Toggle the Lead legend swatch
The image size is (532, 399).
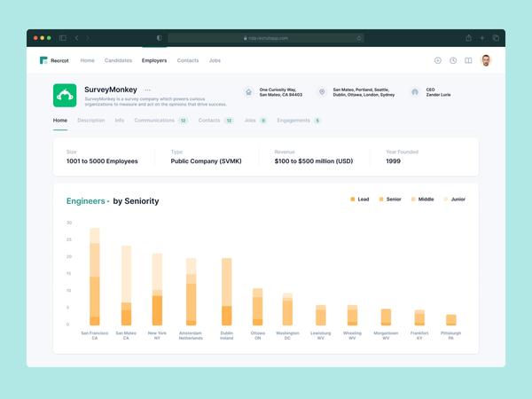[353, 199]
